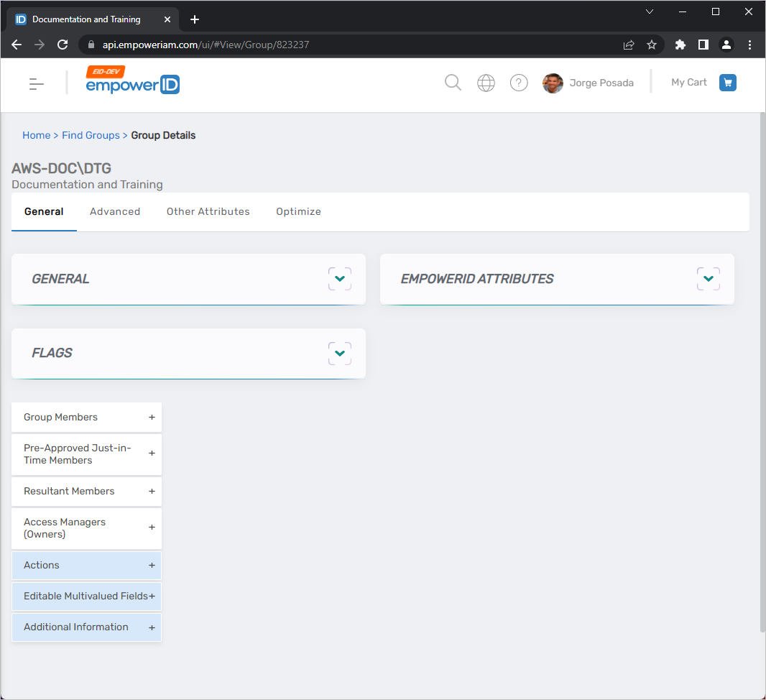
Task: Open the search magnifier icon
Action: point(453,82)
